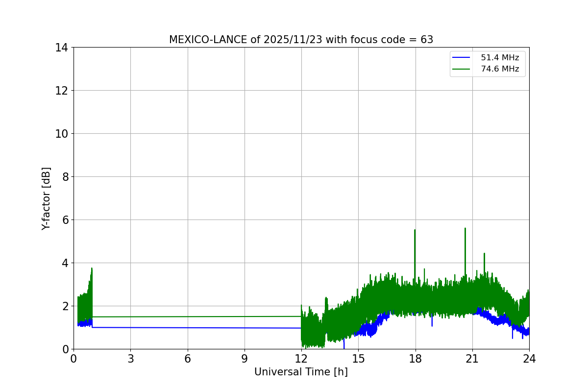The width and height of the screenshot is (588, 392).
Task: Click the green legend line sample
Action: [462, 69]
